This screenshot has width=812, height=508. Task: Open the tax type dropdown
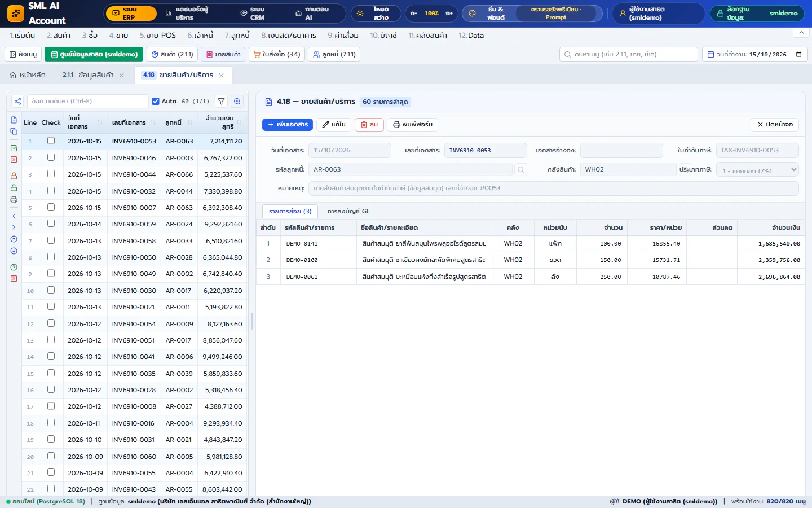pos(757,169)
